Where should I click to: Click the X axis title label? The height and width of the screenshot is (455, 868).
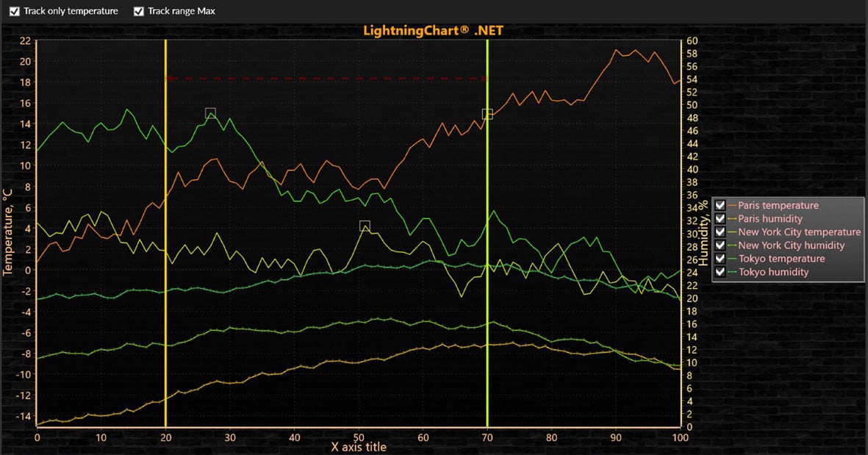coord(359,447)
